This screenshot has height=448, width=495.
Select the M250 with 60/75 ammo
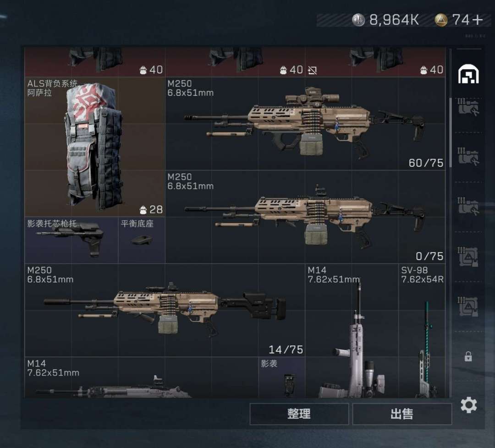pos(305,124)
